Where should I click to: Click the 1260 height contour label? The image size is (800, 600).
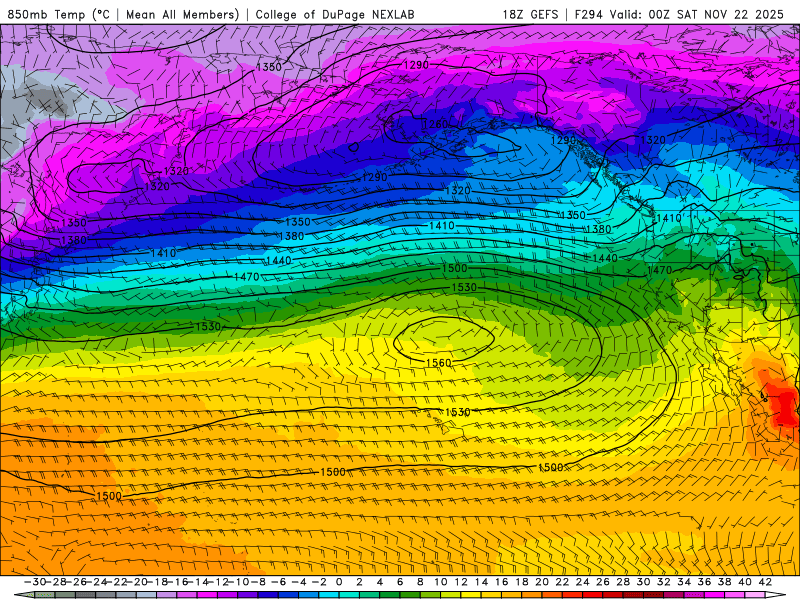pyautogui.click(x=435, y=124)
